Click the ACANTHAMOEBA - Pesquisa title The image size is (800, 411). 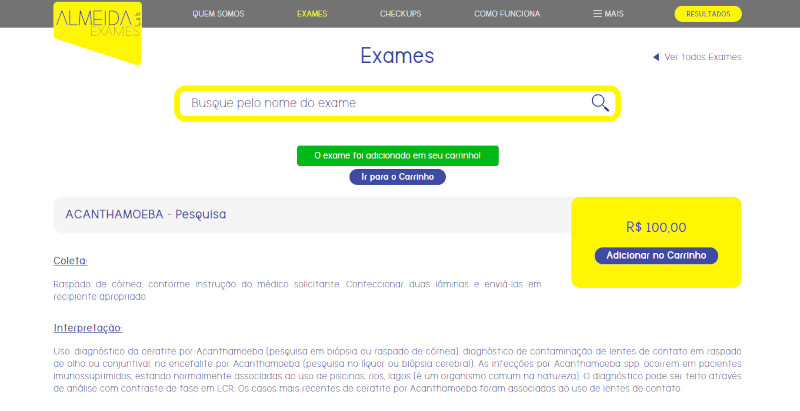(146, 214)
